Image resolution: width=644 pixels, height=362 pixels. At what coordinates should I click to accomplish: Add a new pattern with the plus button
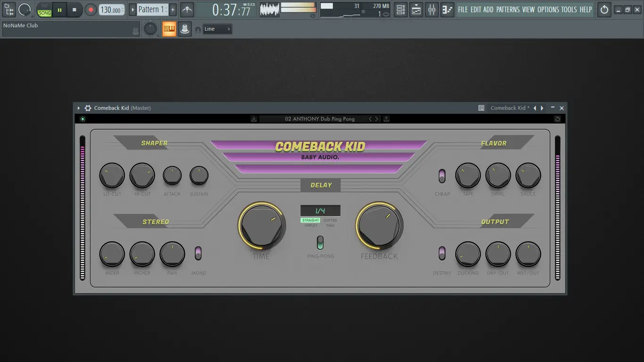pos(173,9)
